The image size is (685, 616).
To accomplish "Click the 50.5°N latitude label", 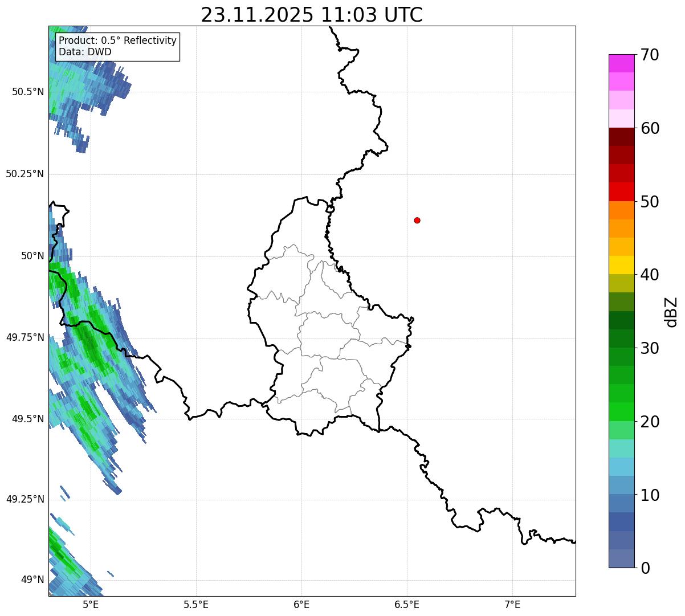I will tap(28, 92).
